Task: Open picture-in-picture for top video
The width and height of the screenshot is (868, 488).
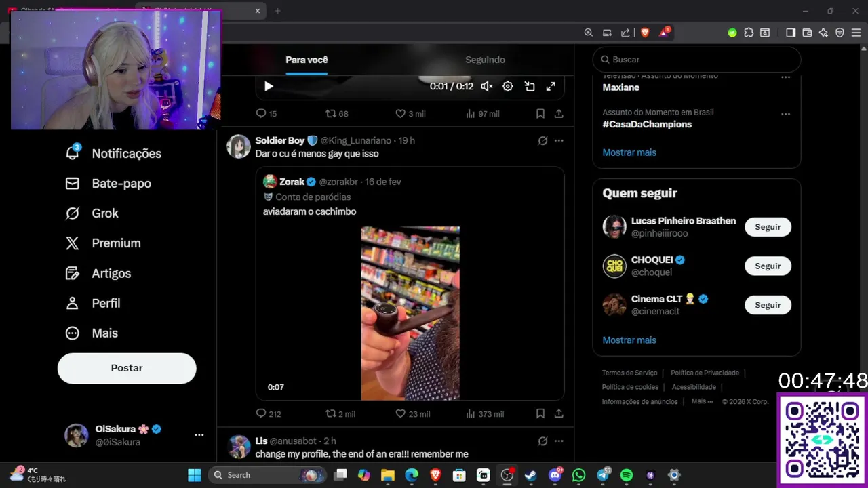Action: [530, 86]
